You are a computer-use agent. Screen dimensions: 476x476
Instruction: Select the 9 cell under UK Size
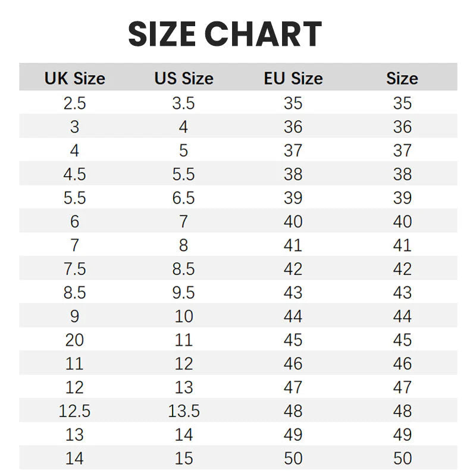pos(74,316)
